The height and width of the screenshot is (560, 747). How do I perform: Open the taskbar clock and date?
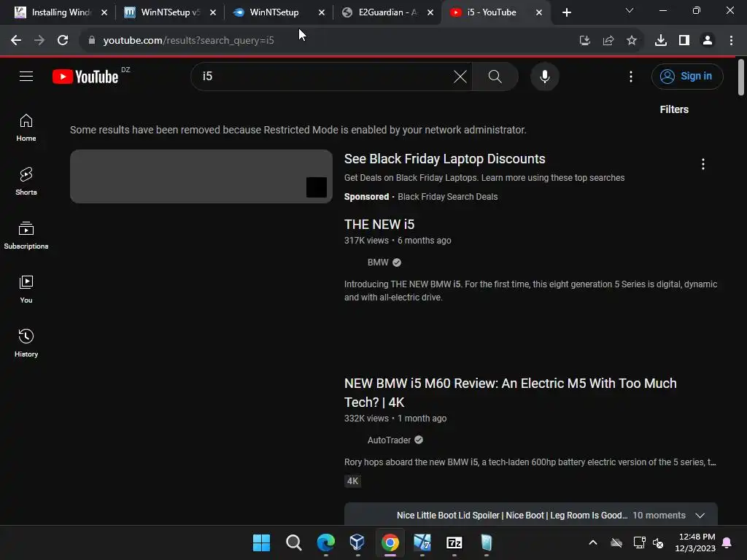point(694,542)
